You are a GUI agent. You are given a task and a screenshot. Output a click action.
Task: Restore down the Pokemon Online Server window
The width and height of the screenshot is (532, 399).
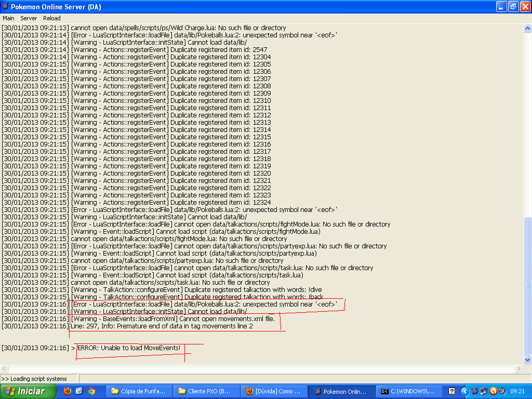513,6
